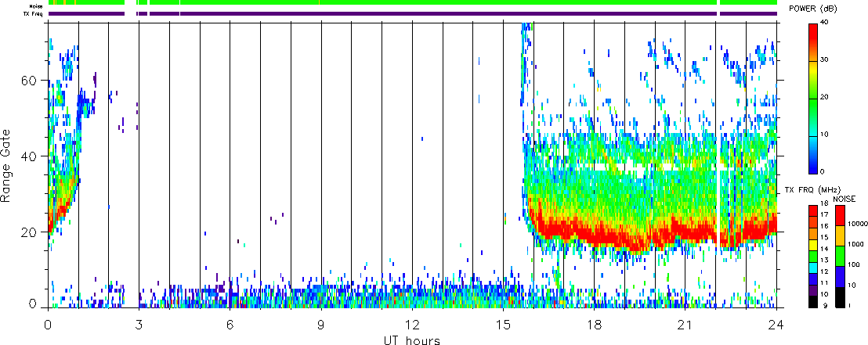Click the purple swatch in TX FRQ color bar
This screenshot has width=868, height=345.
[x=812, y=290]
